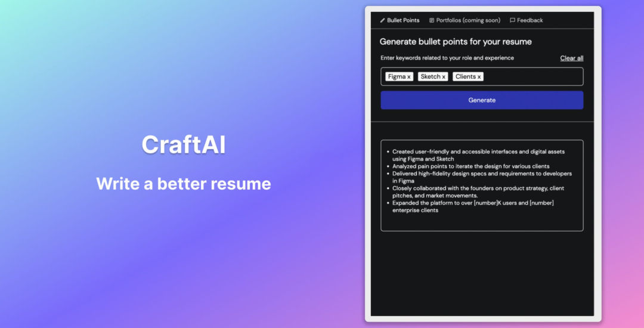Click the heading 'Generate bullet points for your resume'
Screen dimensions: 644x328
tap(456, 42)
